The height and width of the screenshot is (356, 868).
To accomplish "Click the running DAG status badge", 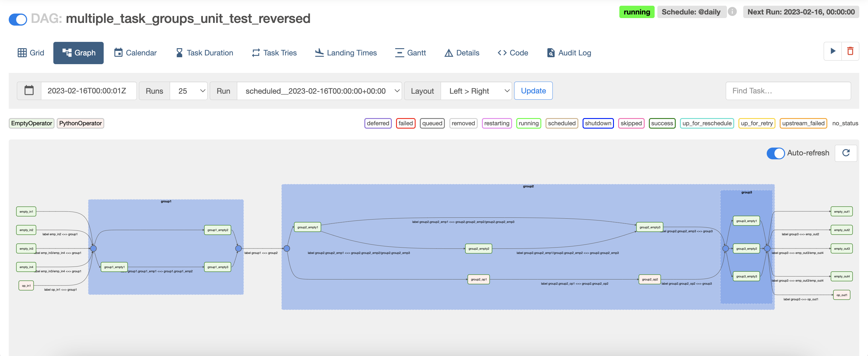I will tap(636, 12).
